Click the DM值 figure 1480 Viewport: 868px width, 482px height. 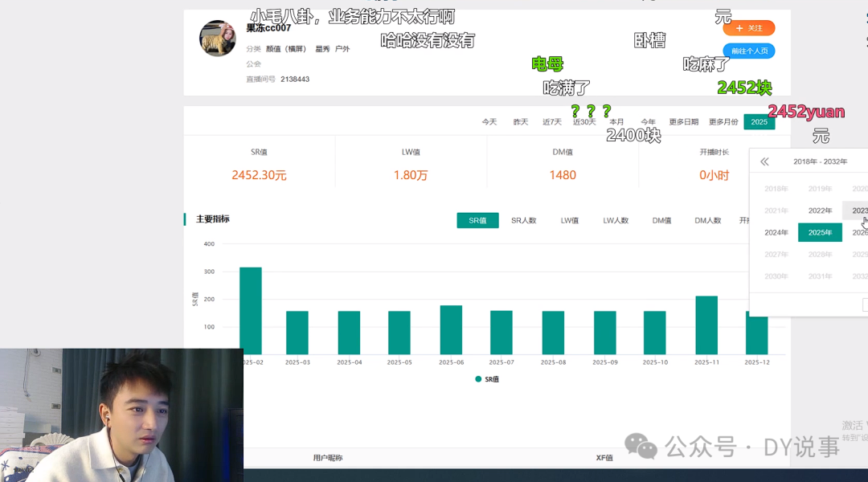coord(563,175)
